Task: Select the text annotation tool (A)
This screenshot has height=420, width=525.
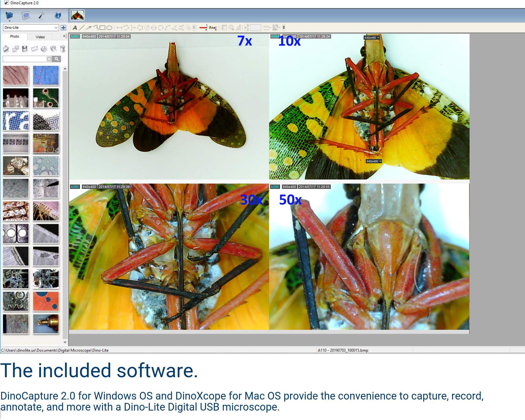Action: click(75, 28)
